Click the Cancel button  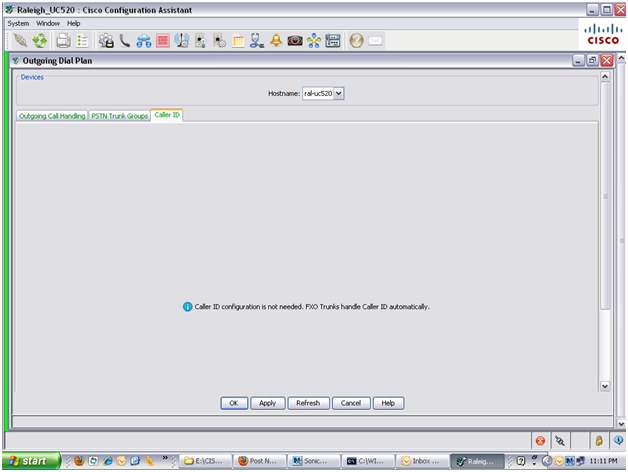(x=351, y=403)
